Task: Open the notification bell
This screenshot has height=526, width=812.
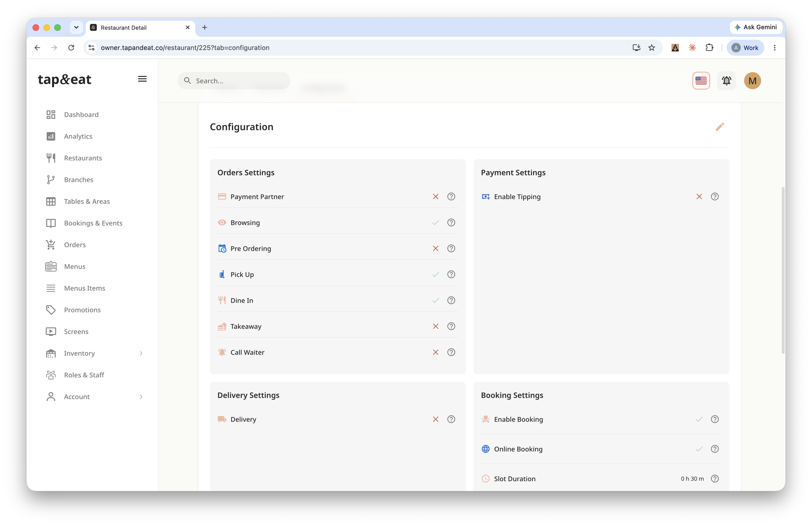Action: coord(726,81)
